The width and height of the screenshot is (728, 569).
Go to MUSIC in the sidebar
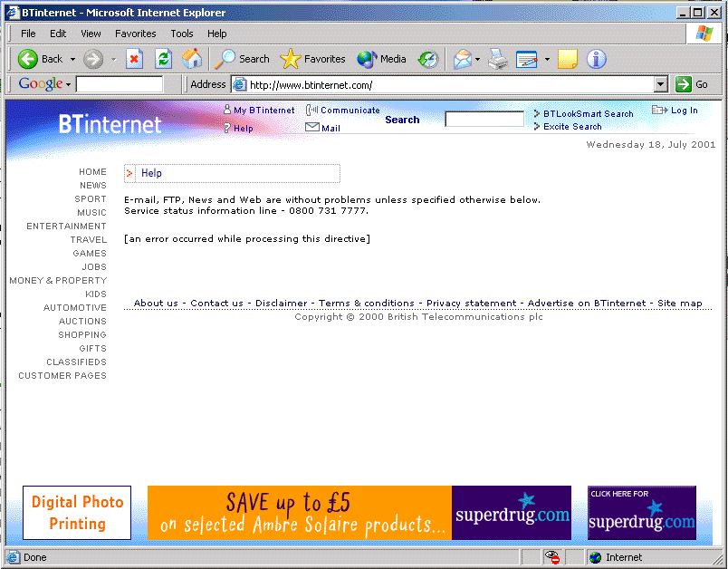pos(92,213)
